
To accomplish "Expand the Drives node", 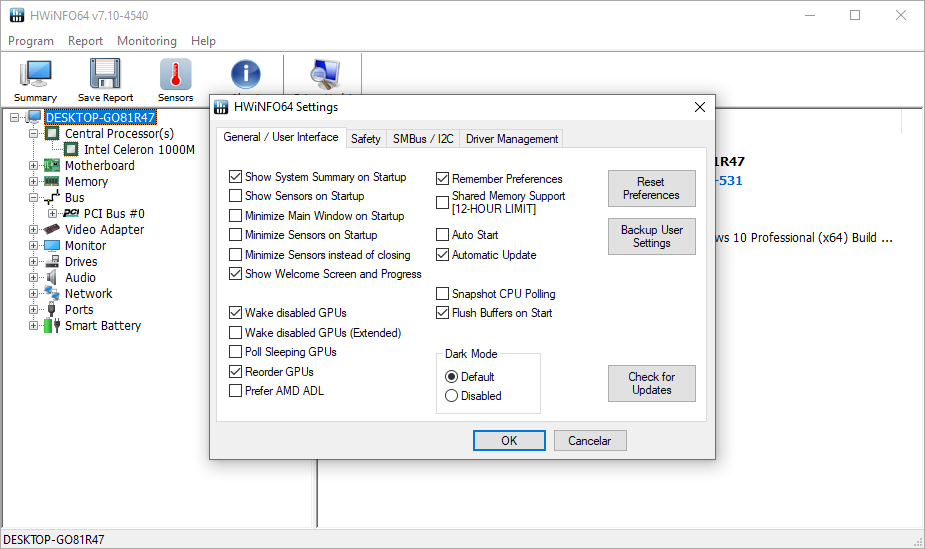I will 33,261.
